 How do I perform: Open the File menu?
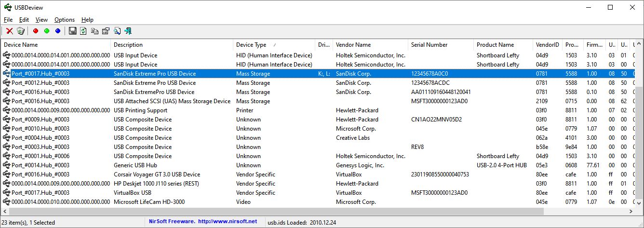point(8,20)
